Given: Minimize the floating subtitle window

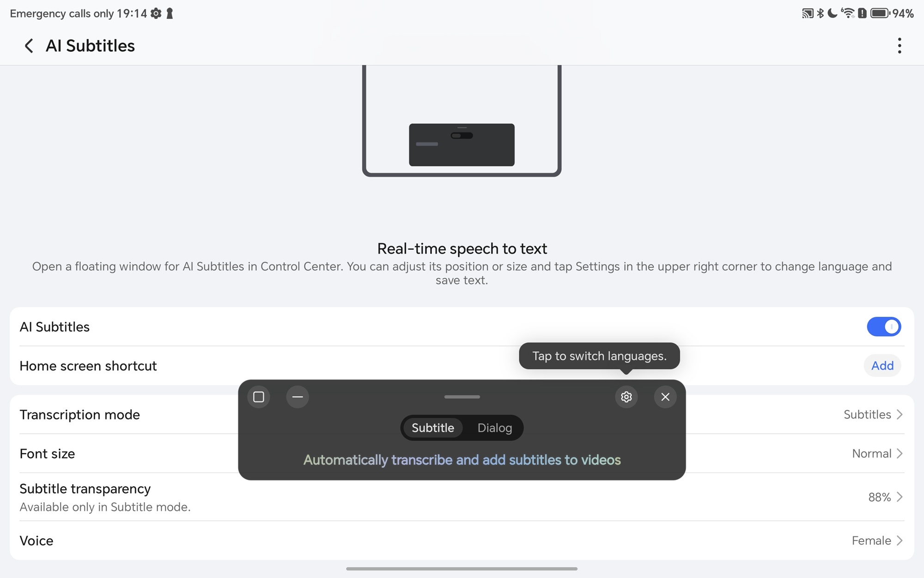Looking at the screenshot, I should (x=298, y=397).
